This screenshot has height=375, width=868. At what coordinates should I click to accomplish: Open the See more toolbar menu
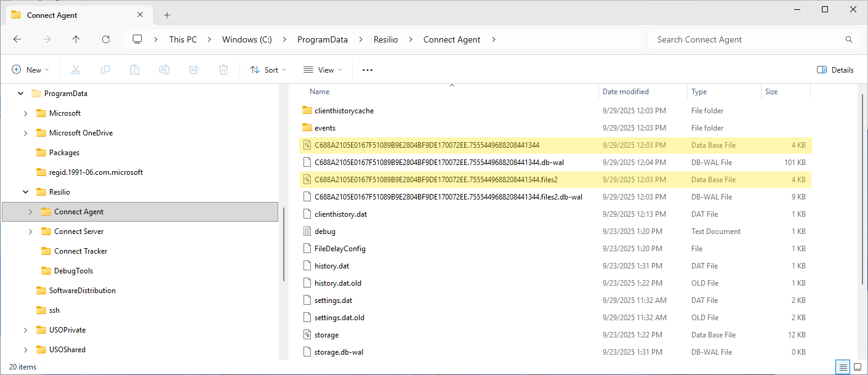point(368,70)
